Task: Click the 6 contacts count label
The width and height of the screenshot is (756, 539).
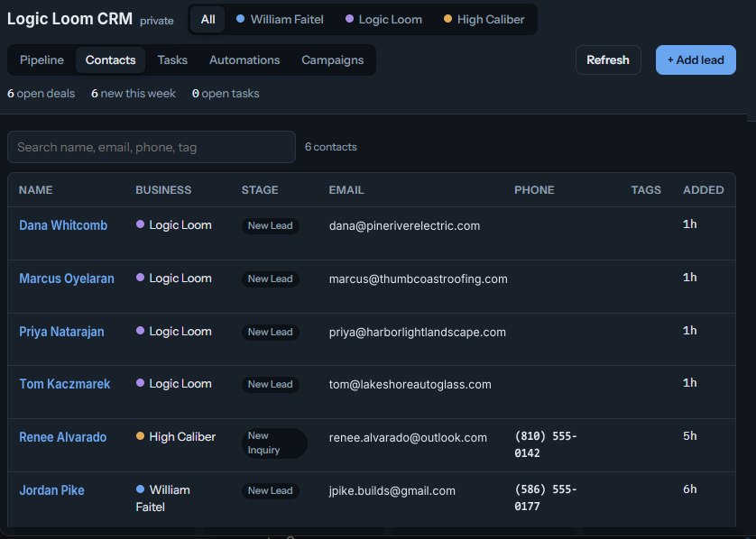Action: coord(331,147)
